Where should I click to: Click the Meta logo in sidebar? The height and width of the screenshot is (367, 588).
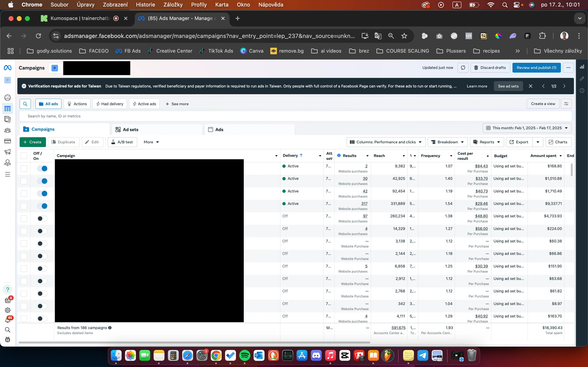[x=8, y=68]
